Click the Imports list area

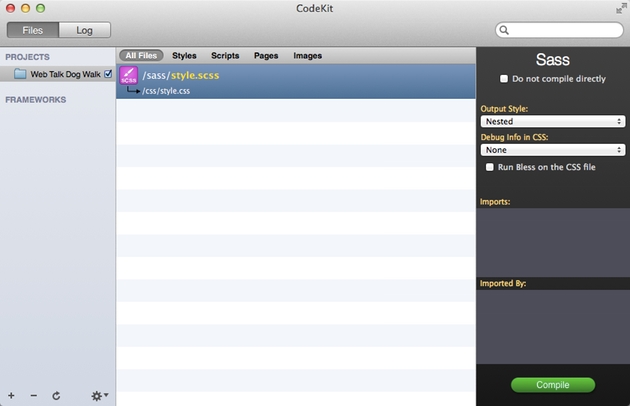(x=553, y=242)
